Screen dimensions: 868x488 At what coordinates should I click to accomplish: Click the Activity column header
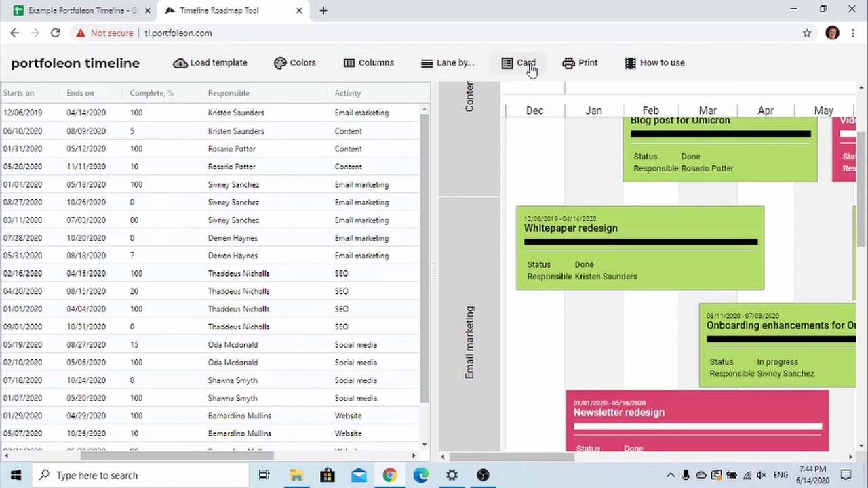(347, 93)
